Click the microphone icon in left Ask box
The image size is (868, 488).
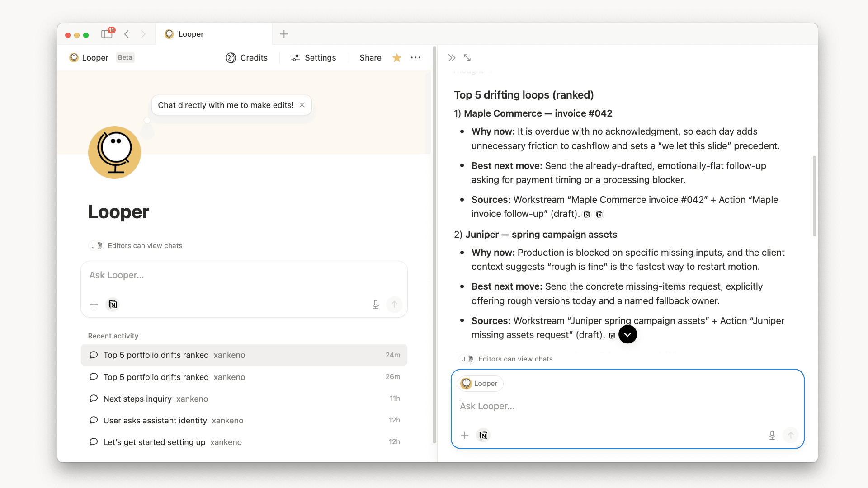tap(375, 305)
